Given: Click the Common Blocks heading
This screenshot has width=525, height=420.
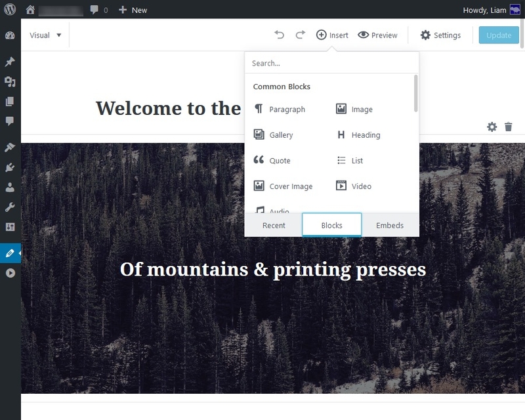Looking at the screenshot, I should pos(282,87).
